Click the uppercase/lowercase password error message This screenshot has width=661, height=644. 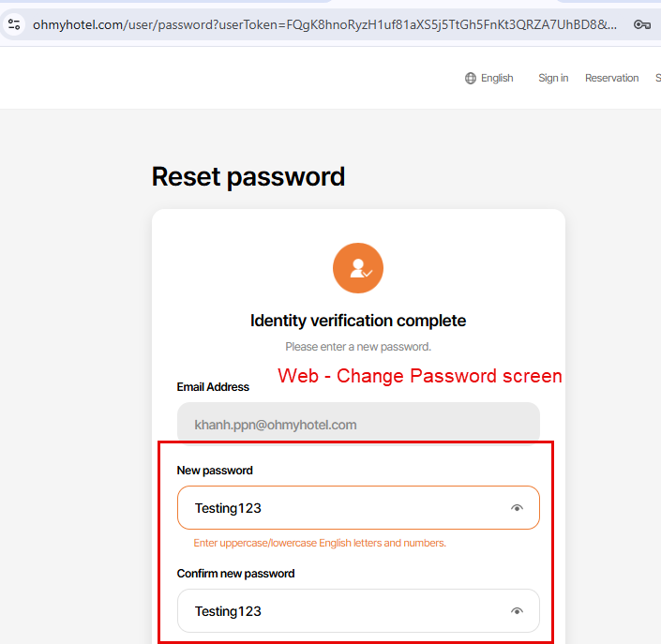pyautogui.click(x=320, y=543)
